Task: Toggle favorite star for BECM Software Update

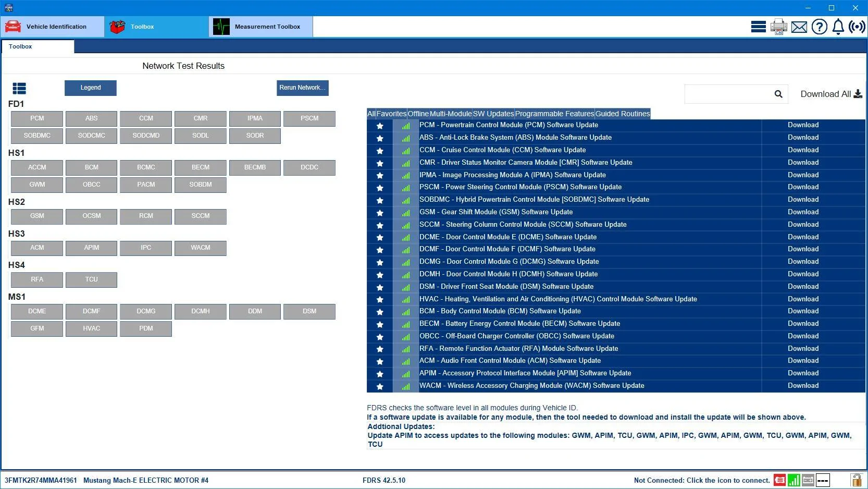Action: click(380, 324)
